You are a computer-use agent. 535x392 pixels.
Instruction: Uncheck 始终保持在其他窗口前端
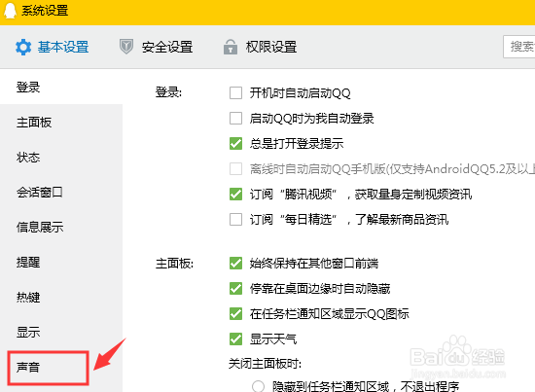pyautogui.click(x=235, y=264)
